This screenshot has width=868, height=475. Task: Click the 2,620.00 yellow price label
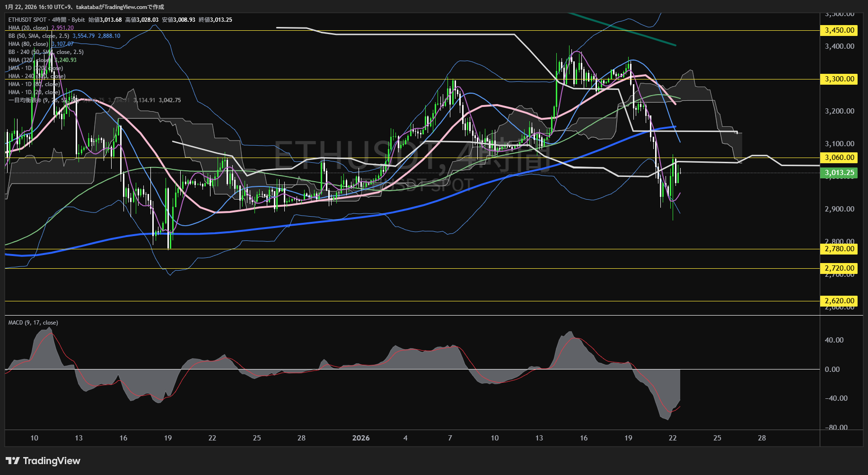840,301
